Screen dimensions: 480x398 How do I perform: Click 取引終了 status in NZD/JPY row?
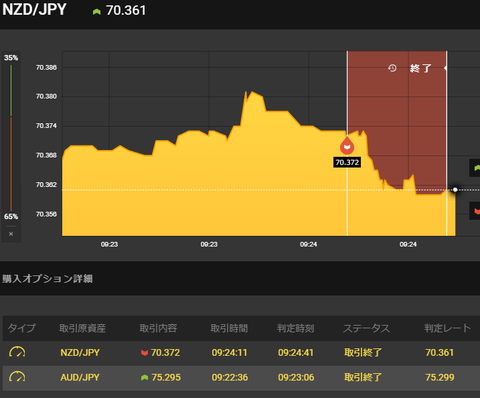363,352
